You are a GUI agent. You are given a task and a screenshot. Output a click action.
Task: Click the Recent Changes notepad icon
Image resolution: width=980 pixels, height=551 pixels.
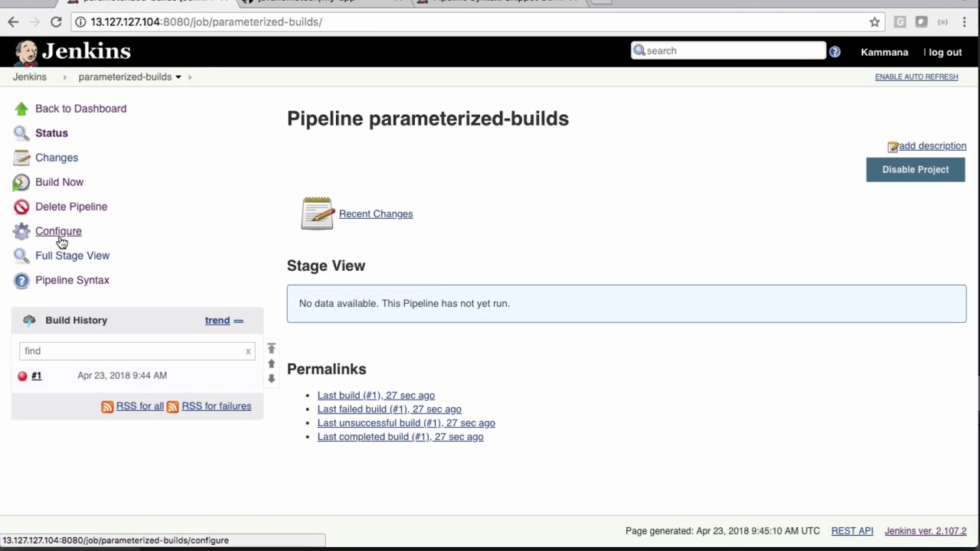click(x=318, y=214)
